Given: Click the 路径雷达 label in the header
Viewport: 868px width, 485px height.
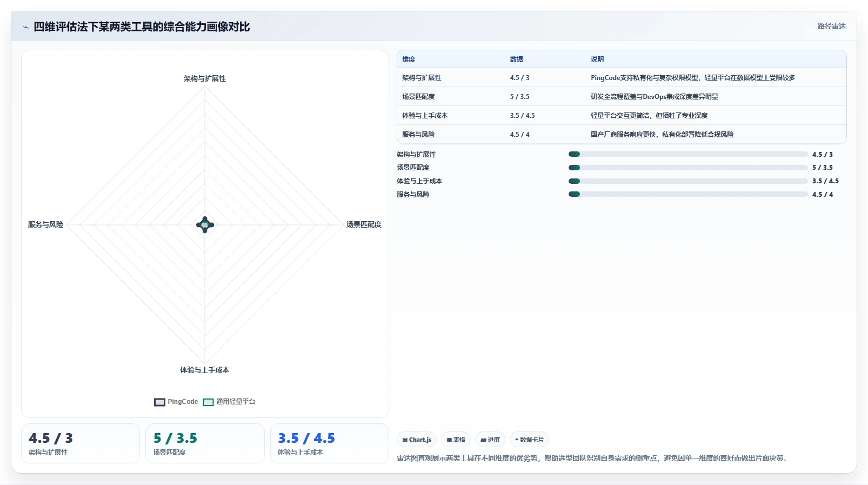Looking at the screenshot, I should click(831, 26).
